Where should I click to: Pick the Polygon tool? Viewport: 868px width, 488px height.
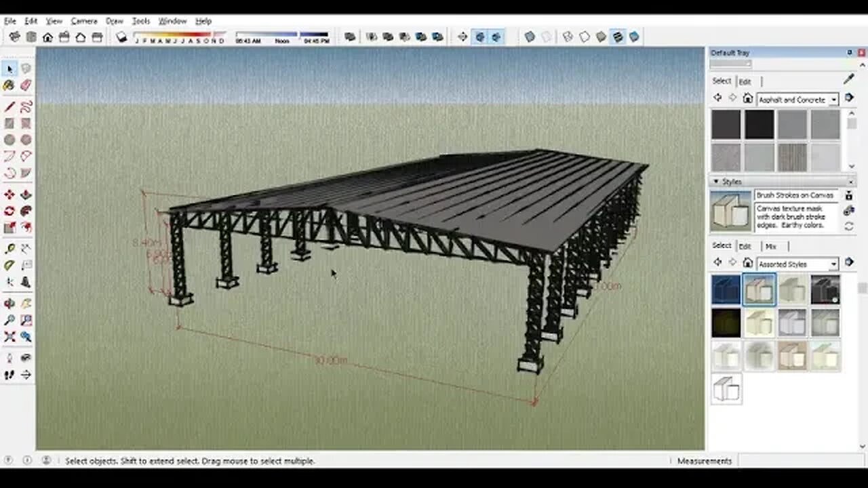tap(26, 140)
